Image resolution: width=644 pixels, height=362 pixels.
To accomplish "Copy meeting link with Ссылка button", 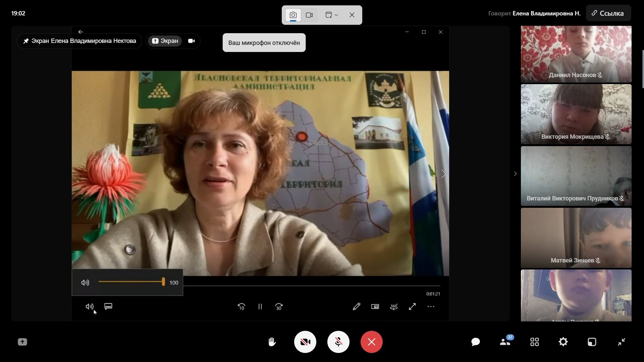I will [x=608, y=13].
